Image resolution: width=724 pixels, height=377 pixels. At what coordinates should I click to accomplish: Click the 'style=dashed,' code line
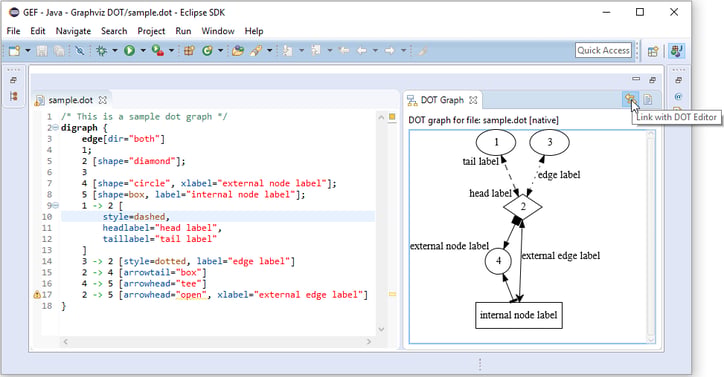coord(136,217)
